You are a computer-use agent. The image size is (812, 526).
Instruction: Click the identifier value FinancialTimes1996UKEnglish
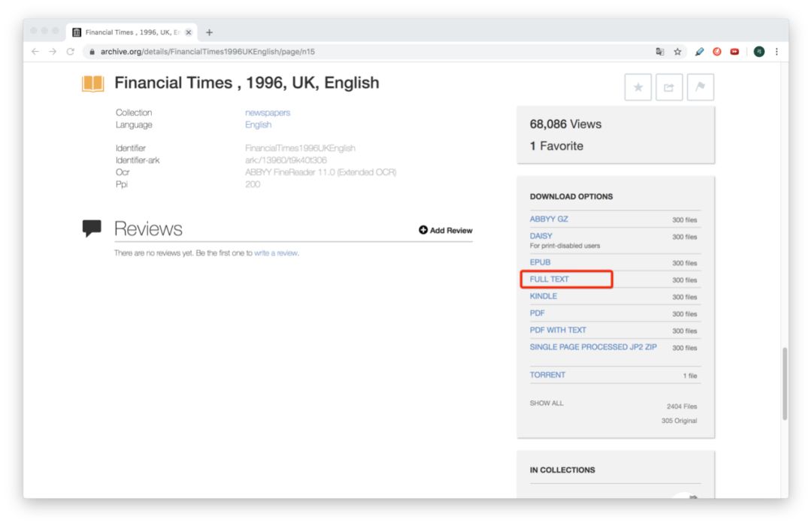300,148
